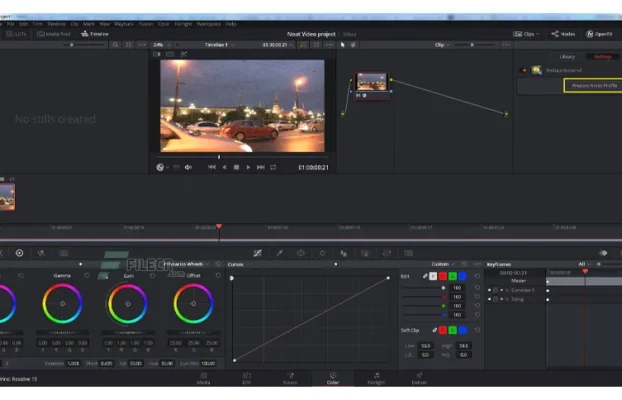Open the Fusion menu in menu bar
Viewport: 622px width, 400px height.
click(146, 24)
